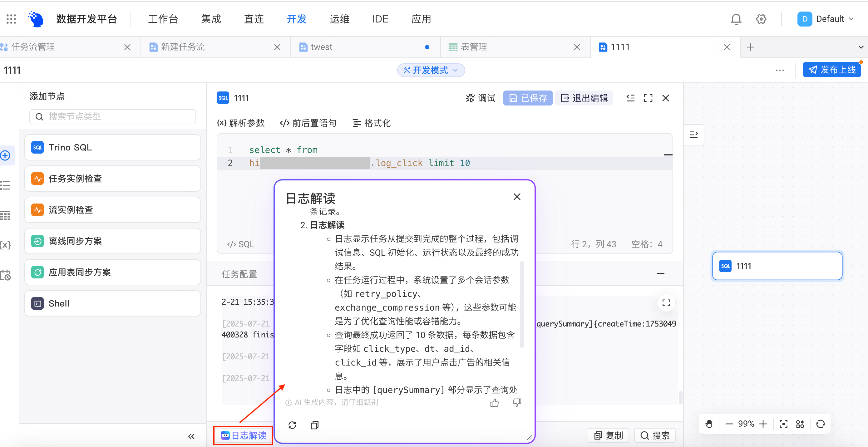Click the 日志解读 button
868x447 pixels.
(x=243, y=435)
